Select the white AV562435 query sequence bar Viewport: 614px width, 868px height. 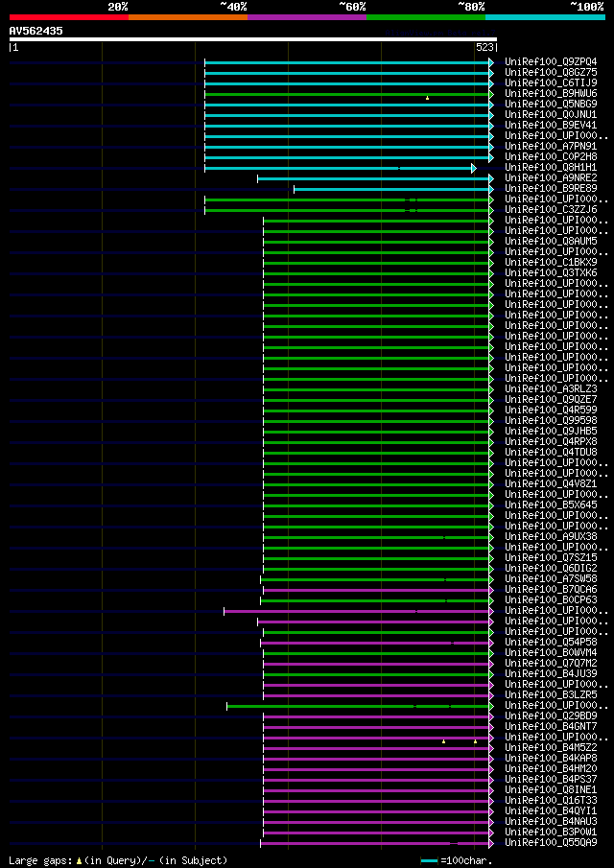[x=253, y=39]
